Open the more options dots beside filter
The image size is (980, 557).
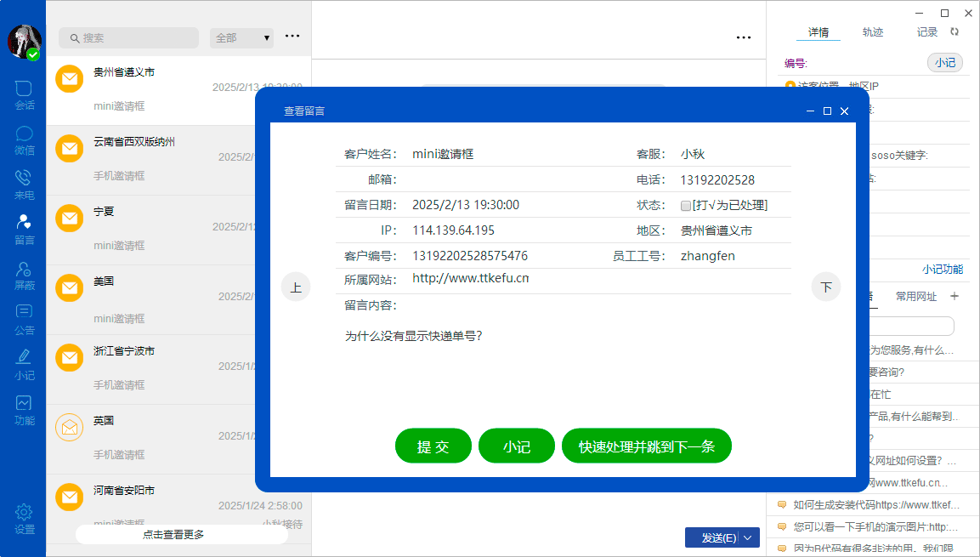(x=292, y=37)
